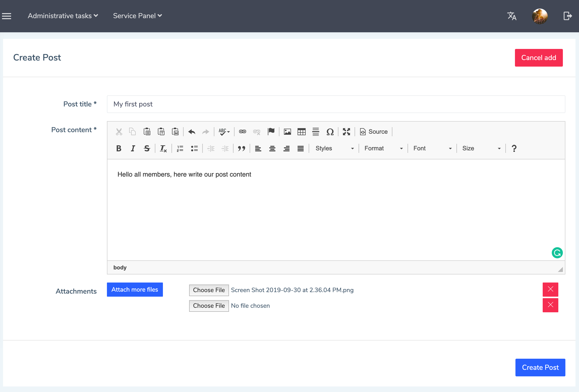Open the spell check ABC dropdown

pyautogui.click(x=224, y=132)
